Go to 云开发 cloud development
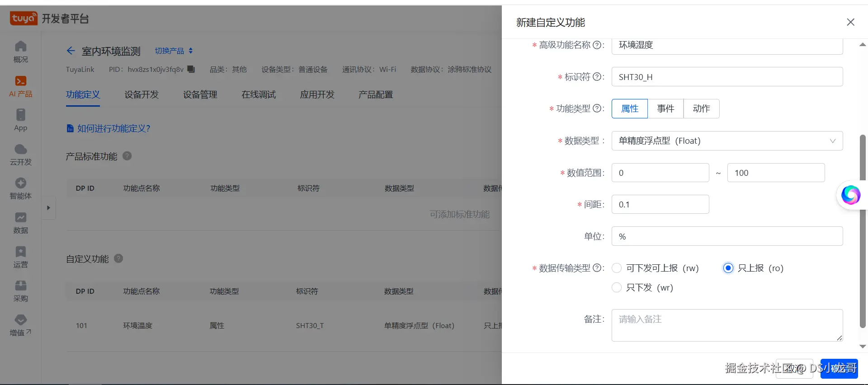Image resolution: width=868 pixels, height=385 pixels. click(21, 155)
